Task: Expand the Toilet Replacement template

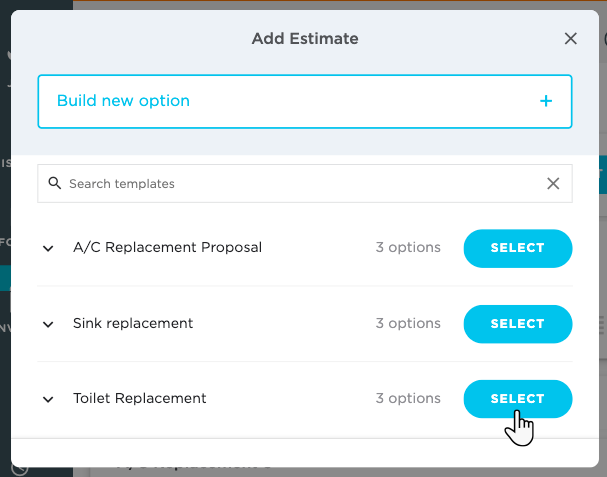Action: [x=48, y=399]
